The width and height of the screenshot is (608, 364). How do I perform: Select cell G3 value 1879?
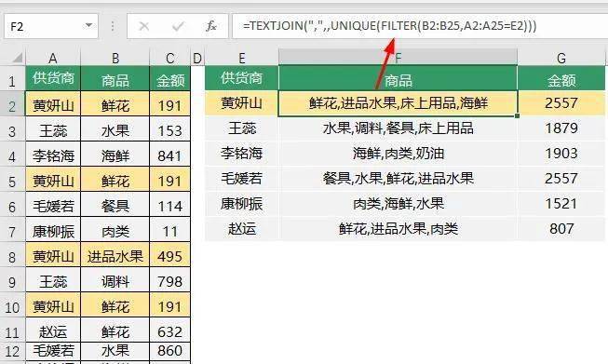click(561, 128)
